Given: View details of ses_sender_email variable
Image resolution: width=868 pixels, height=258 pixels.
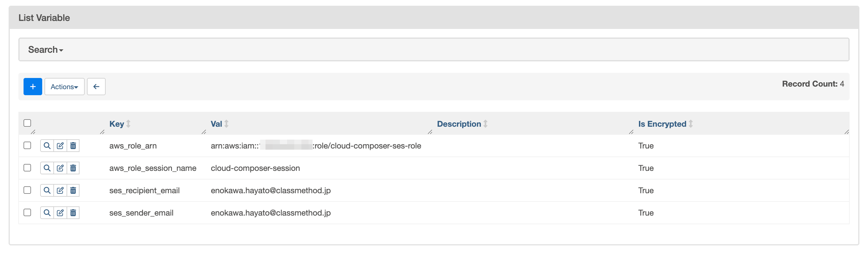Looking at the screenshot, I should tap(47, 213).
